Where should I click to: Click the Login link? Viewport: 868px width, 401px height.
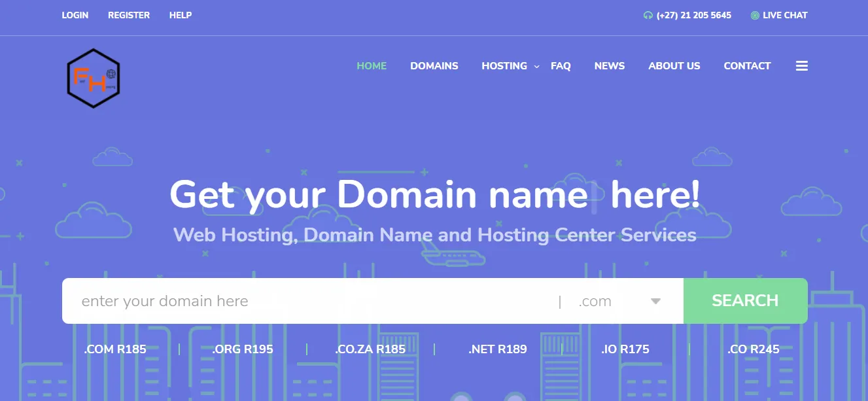[x=75, y=15]
